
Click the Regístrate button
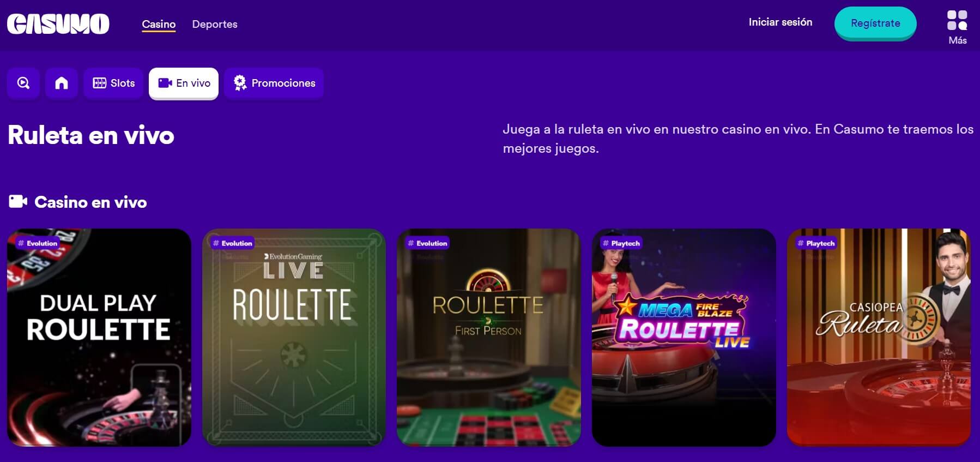875,23
